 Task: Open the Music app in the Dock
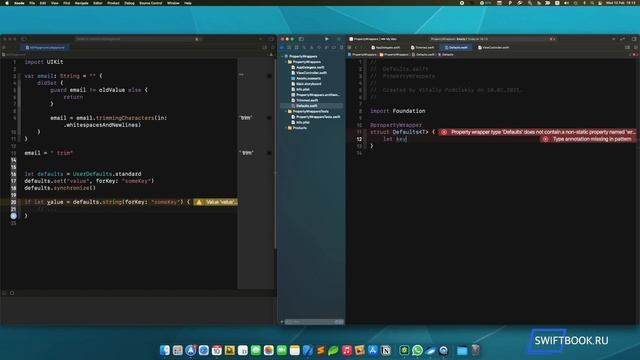(347, 350)
